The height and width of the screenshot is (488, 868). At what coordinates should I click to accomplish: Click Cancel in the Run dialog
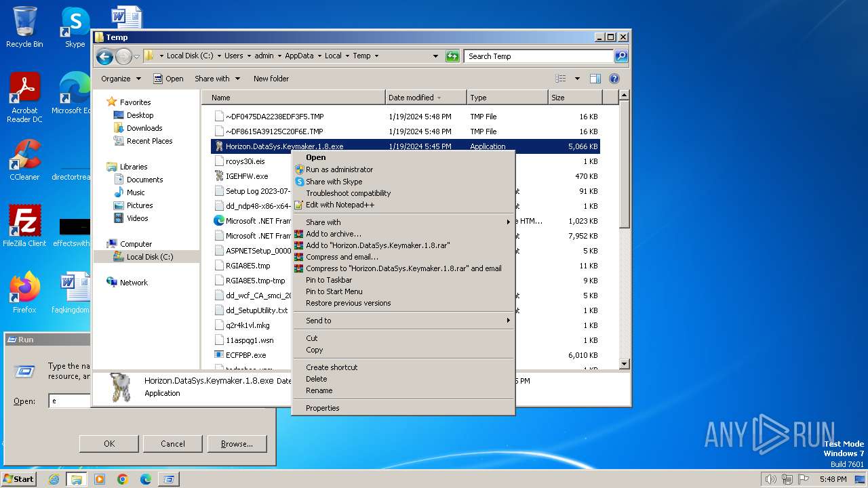click(173, 444)
